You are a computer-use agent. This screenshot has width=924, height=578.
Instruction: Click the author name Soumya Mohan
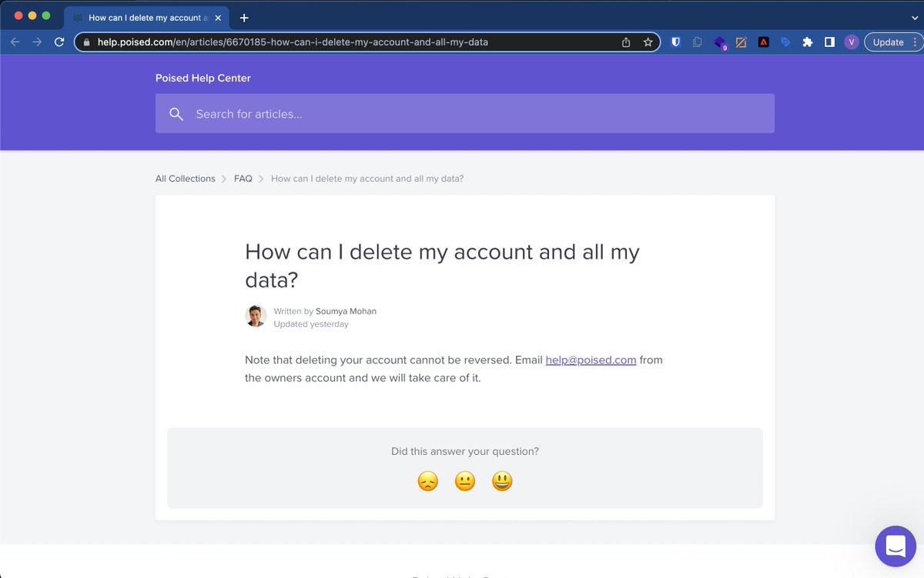click(x=346, y=311)
